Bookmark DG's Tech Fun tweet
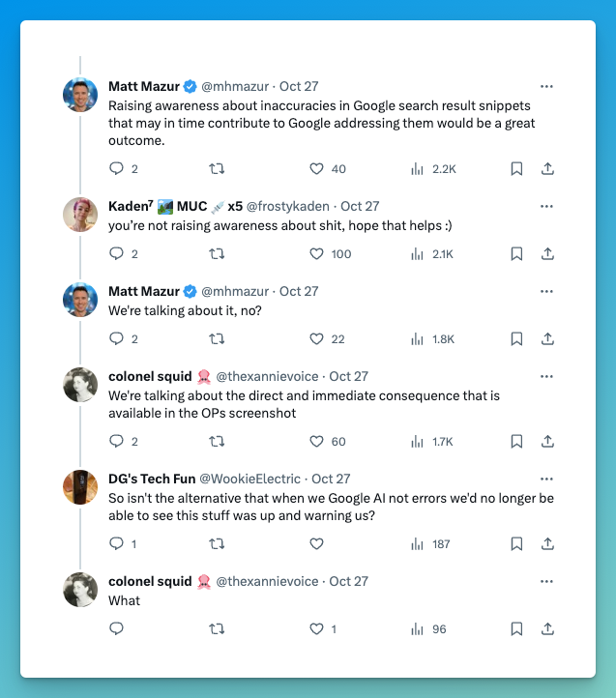Screen dimensions: 616x698 point(516,544)
